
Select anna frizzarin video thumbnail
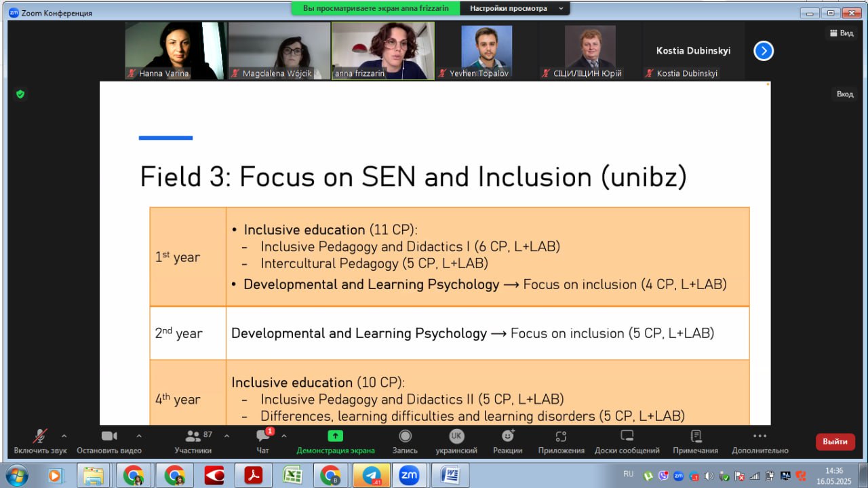(382, 51)
